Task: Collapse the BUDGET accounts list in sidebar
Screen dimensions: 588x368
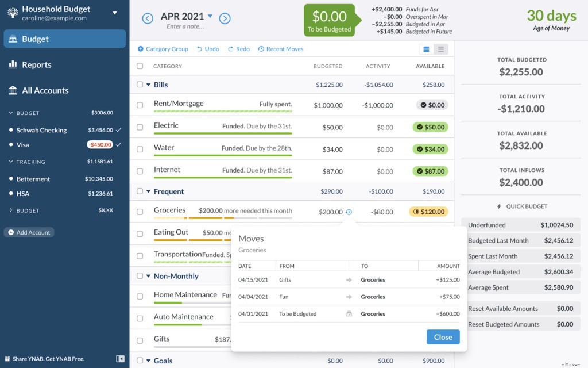Action: [11, 113]
